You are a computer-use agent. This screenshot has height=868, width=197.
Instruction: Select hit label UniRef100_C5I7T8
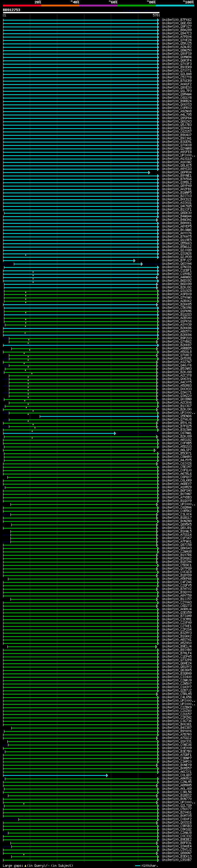[x=177, y=78]
